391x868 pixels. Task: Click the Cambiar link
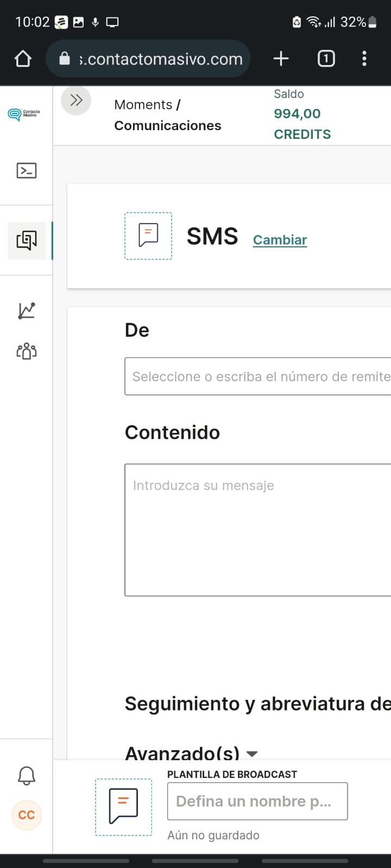click(280, 240)
